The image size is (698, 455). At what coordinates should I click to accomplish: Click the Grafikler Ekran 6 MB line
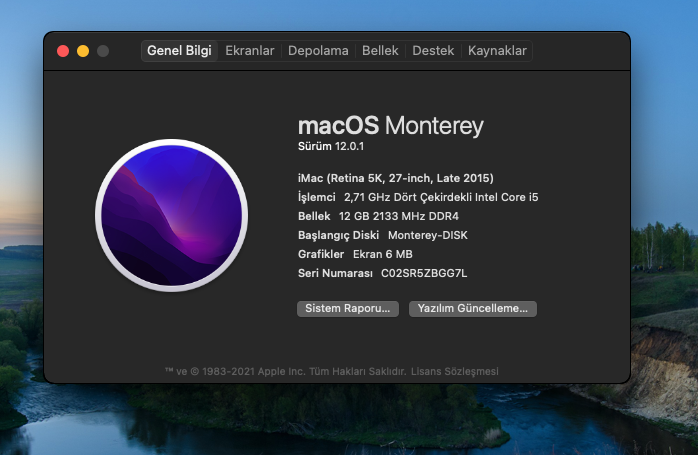[355, 254]
